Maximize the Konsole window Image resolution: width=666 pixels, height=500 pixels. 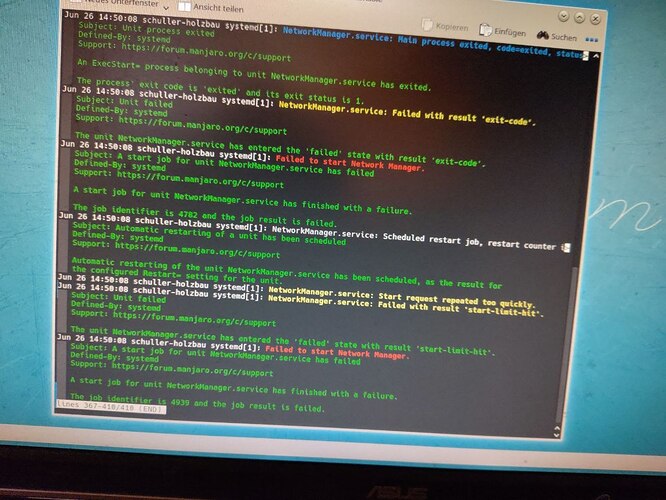pyautogui.click(x=579, y=17)
